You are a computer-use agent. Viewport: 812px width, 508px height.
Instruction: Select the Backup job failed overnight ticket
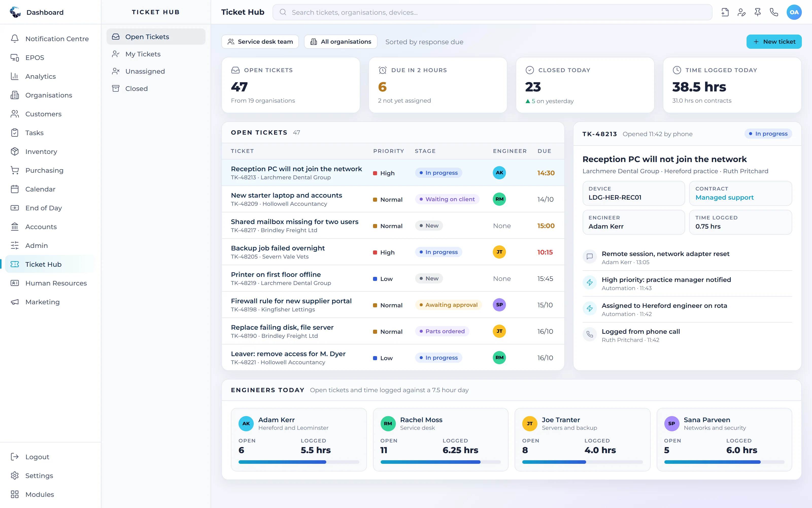[x=393, y=252]
